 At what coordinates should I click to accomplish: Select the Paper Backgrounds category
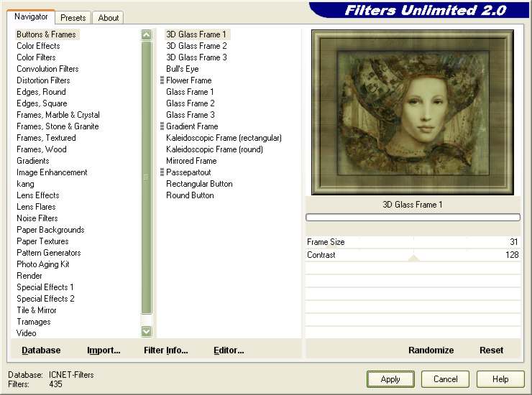click(x=50, y=230)
